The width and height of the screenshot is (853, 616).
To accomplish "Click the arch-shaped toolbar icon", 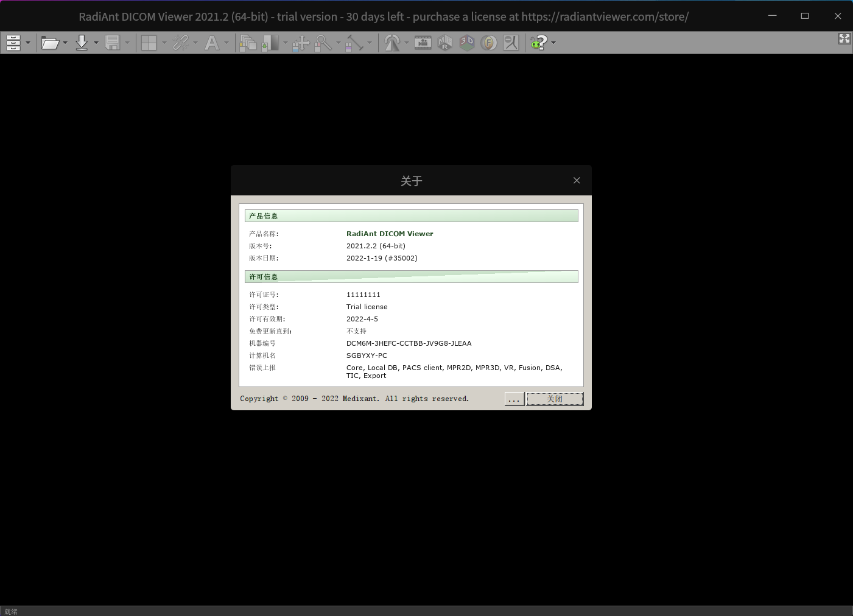I will pos(392,43).
